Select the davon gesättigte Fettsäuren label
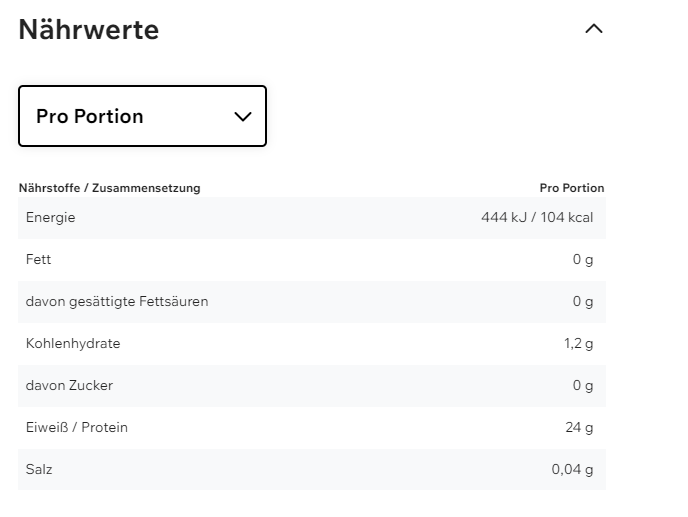The image size is (688, 517). [x=117, y=301]
